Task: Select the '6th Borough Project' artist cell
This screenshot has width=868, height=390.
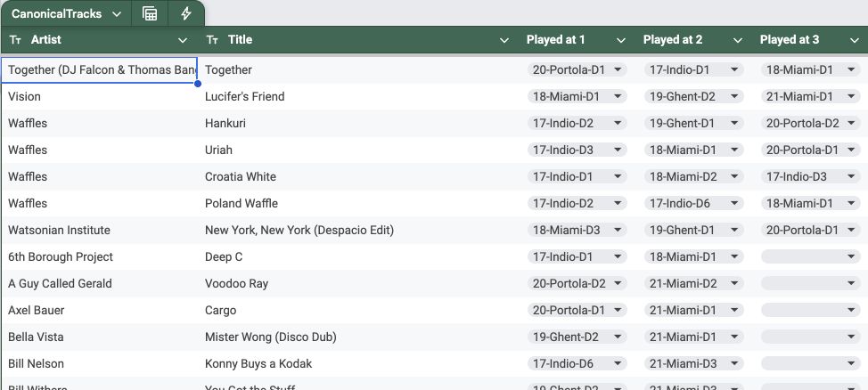Action: pos(99,256)
